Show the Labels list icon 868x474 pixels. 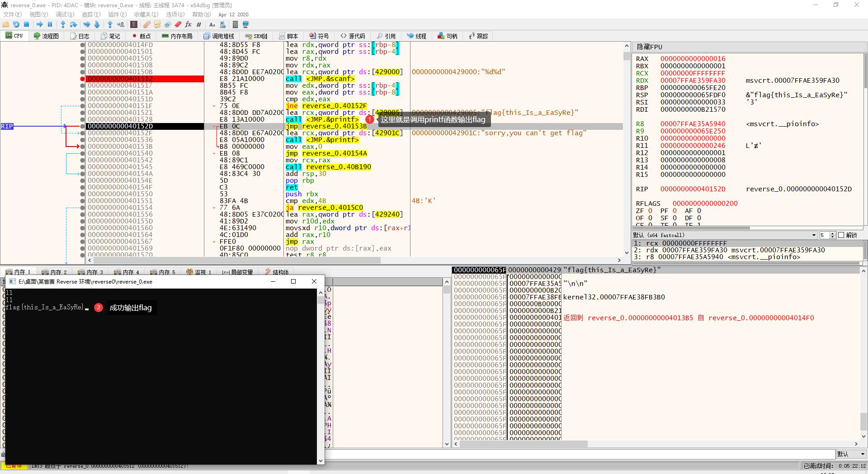(168, 24)
